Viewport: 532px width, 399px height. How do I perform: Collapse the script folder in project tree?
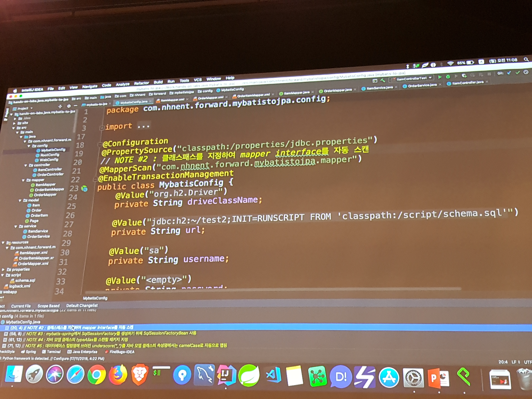[2, 275]
